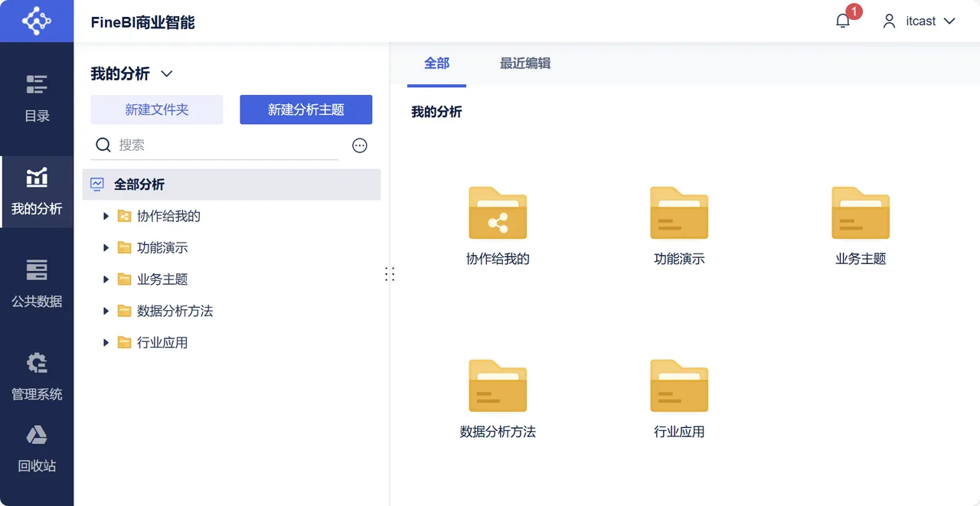The width and height of the screenshot is (980, 506).
Task: Click the 行业应用 tree folder icon
Action: pos(125,342)
